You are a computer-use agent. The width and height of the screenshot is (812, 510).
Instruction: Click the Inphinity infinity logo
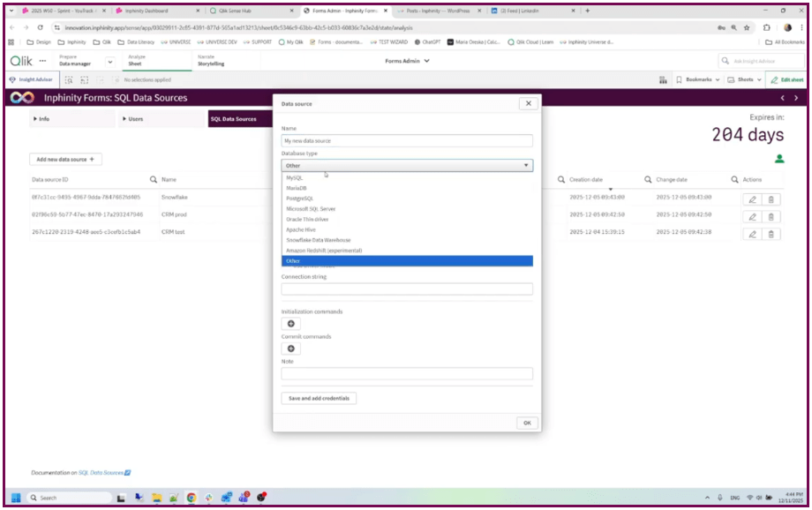pyautogui.click(x=22, y=98)
